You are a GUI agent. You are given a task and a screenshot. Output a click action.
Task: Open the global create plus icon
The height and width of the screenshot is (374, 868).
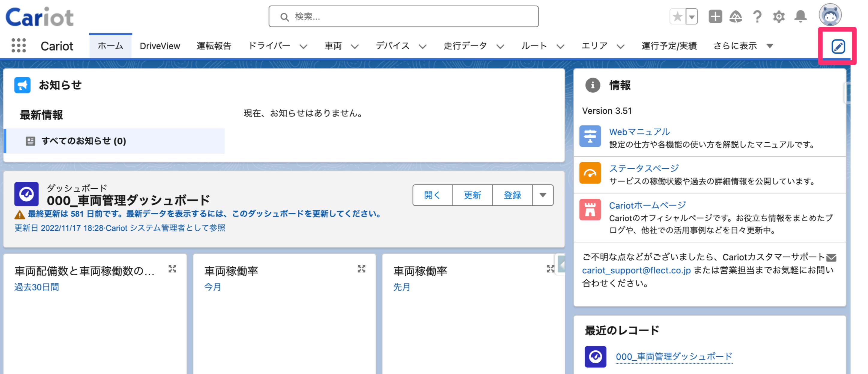pos(715,16)
